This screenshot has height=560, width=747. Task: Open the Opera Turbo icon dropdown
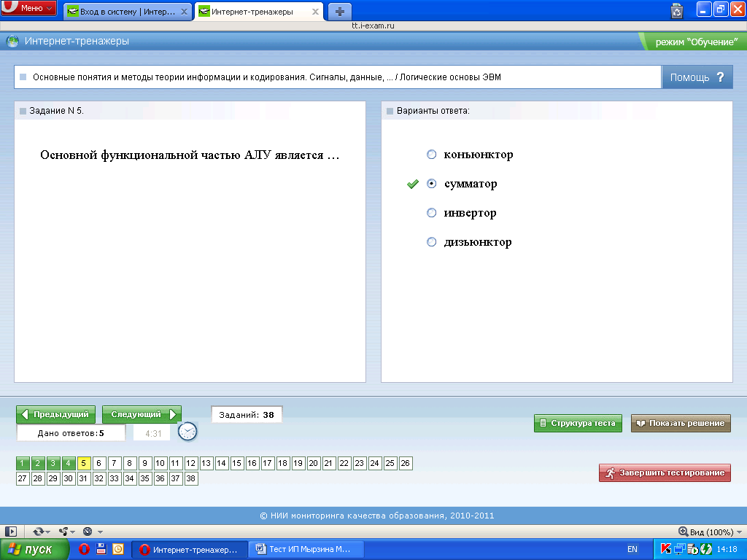tap(93, 532)
